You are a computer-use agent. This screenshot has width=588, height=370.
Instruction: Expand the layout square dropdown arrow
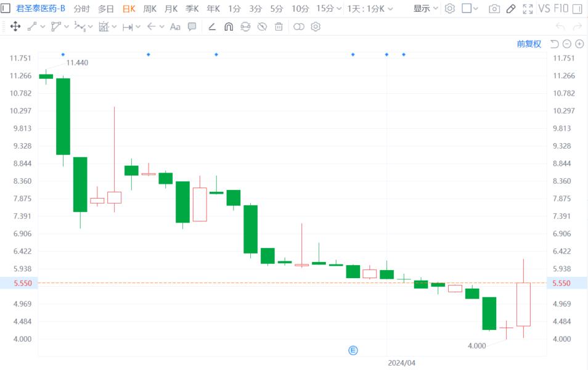point(476,8)
